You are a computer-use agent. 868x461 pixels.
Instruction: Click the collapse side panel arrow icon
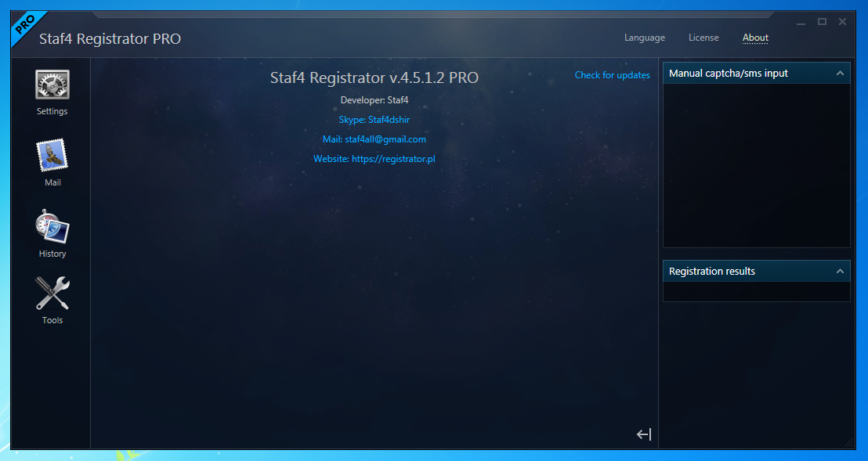click(x=644, y=434)
